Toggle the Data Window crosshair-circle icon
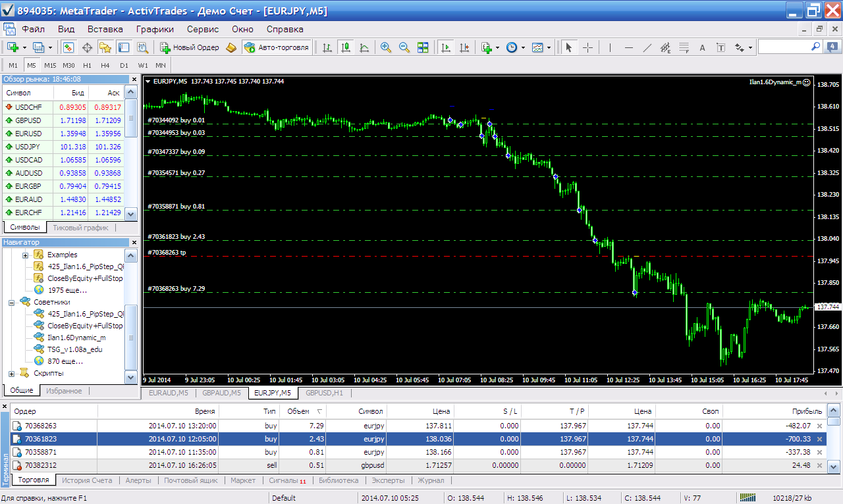Image resolution: width=843 pixels, height=504 pixels. pos(87,47)
